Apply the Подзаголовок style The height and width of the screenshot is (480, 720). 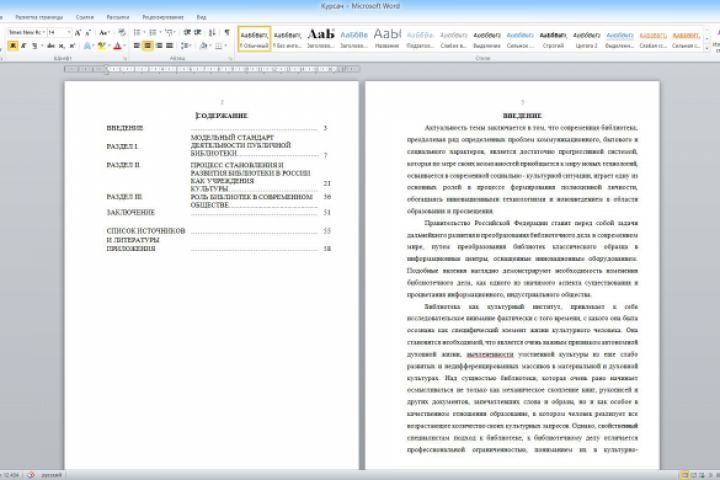(420, 39)
